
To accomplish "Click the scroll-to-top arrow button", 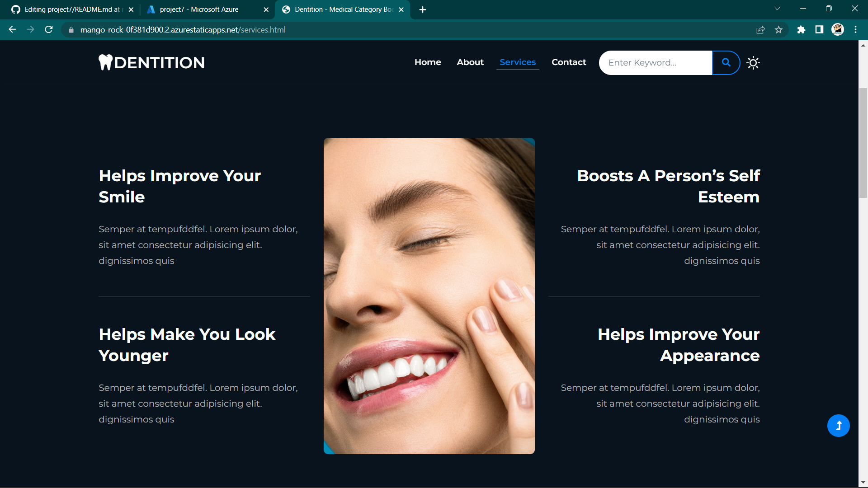I will pos(838,426).
